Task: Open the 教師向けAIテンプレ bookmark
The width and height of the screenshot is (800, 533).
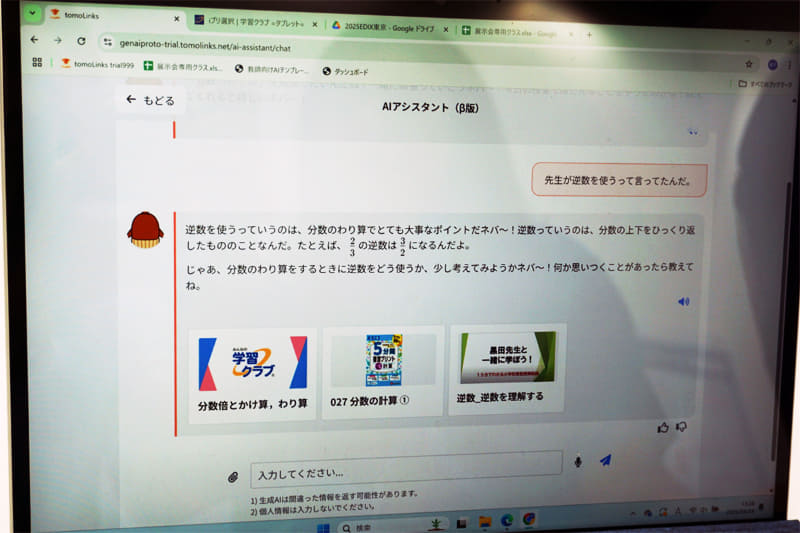Action: pos(272,69)
